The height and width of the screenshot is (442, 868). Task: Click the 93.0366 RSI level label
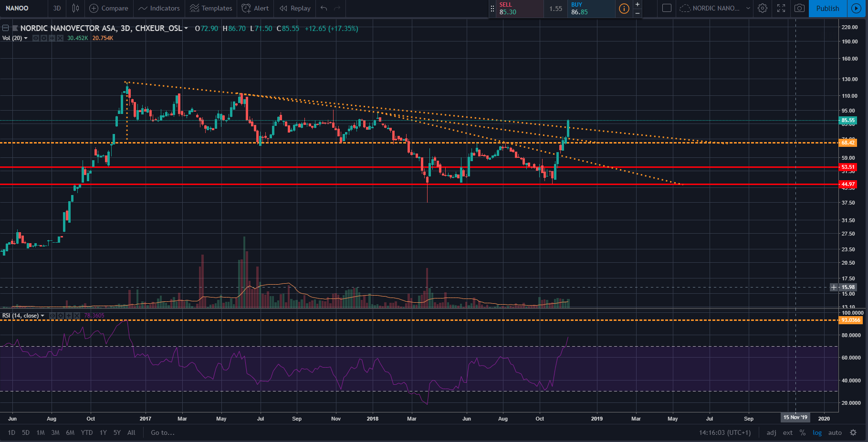(x=850, y=320)
